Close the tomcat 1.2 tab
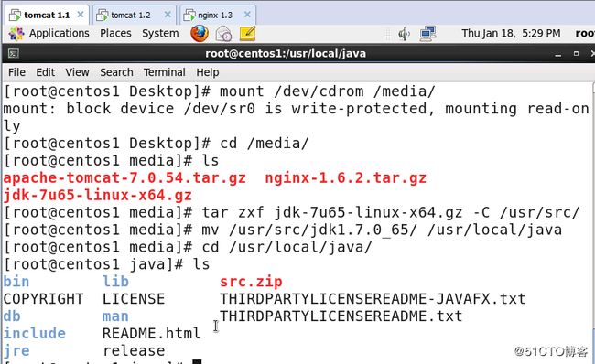595x364 pixels. 168,15
